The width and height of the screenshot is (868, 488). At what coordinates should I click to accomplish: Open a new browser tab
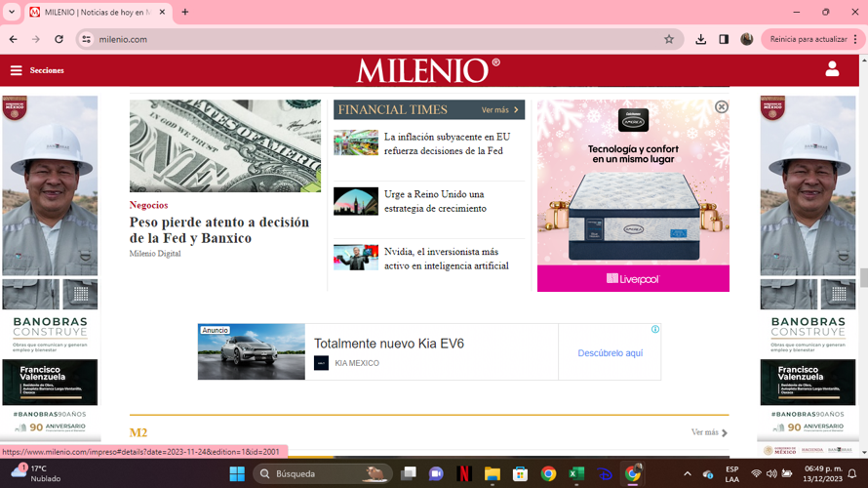pyautogui.click(x=185, y=12)
